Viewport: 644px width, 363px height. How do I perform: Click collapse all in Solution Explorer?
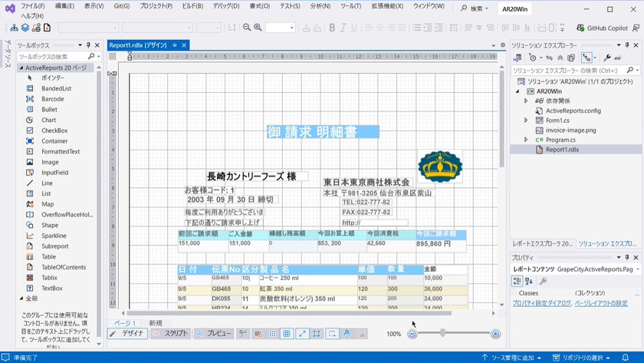click(x=560, y=58)
